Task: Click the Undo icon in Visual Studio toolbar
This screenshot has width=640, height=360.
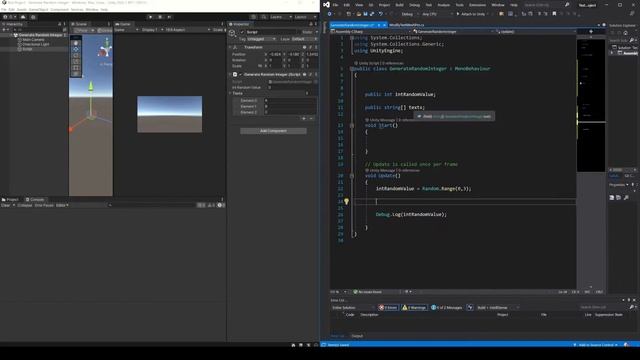Action: point(380,14)
